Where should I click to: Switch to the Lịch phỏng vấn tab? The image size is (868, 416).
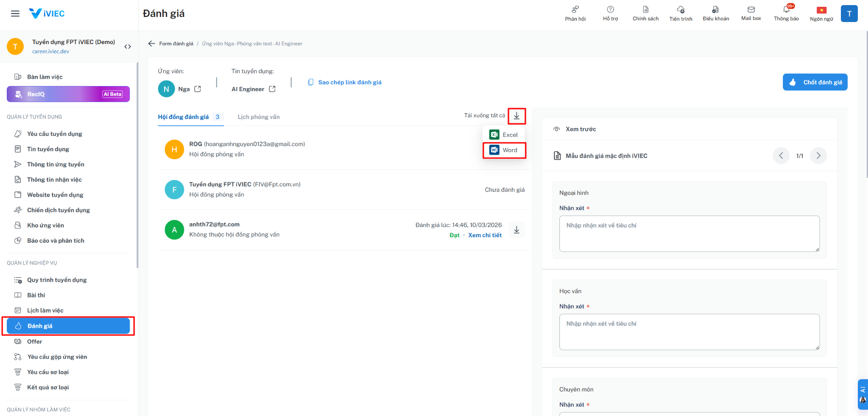[259, 117]
